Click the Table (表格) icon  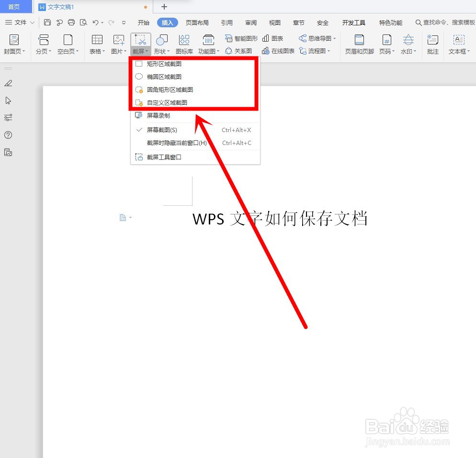click(x=97, y=40)
